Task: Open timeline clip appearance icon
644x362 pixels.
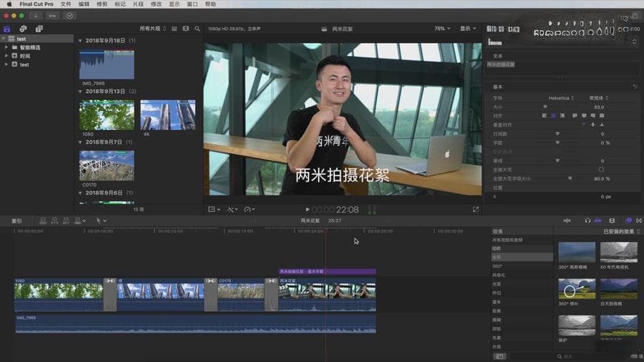Action: tap(612, 221)
